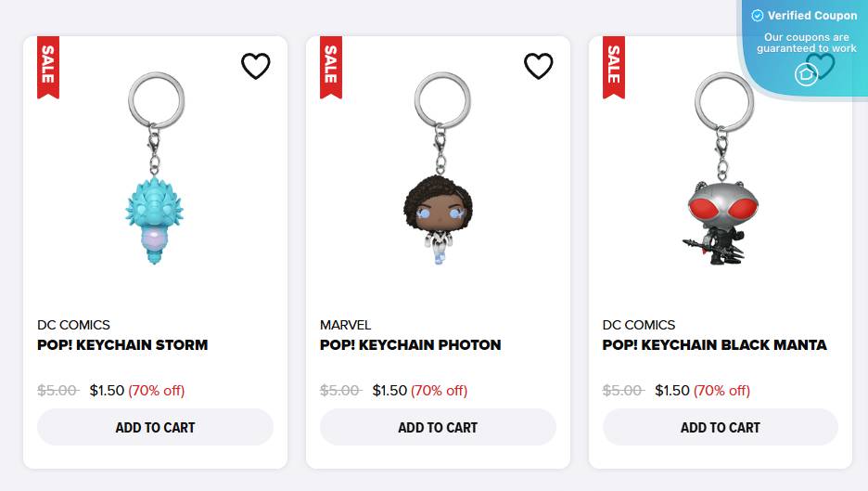Click DC Comics label above Black Manta
The image size is (868, 491).
(639, 325)
